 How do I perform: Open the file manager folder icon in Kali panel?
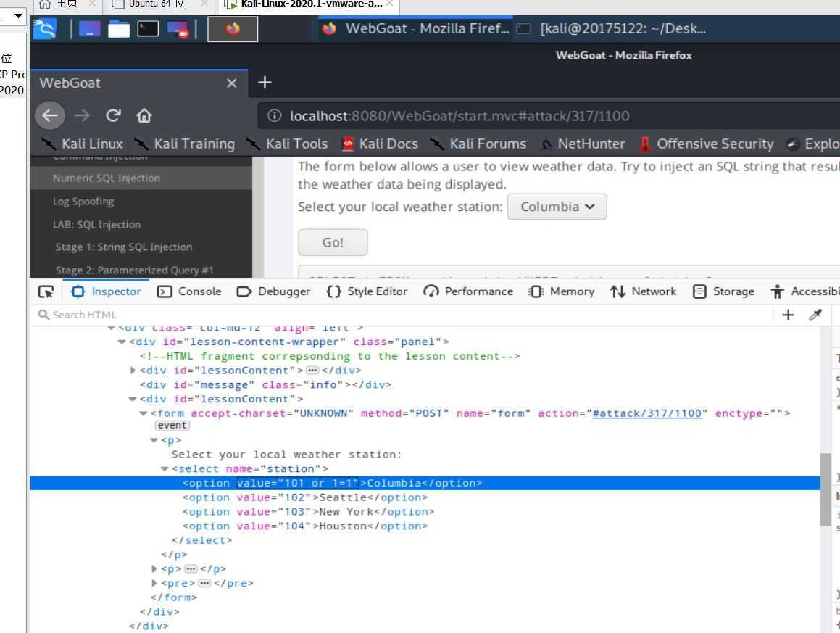(118, 28)
